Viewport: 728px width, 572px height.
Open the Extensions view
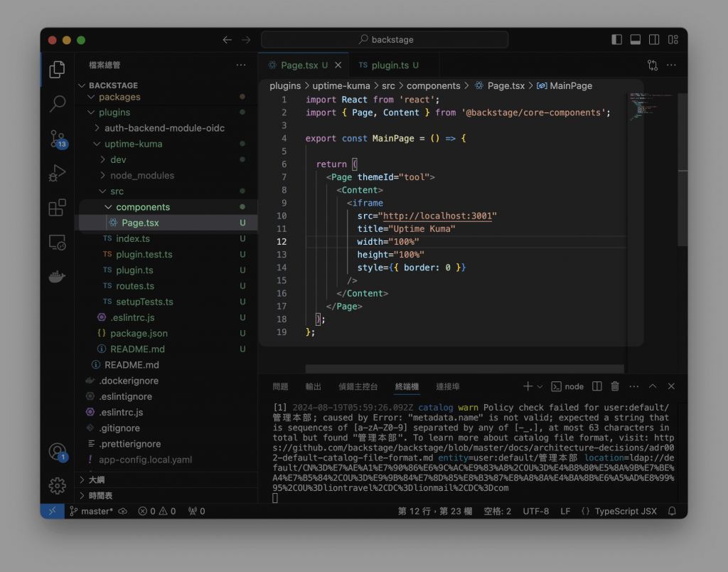pyautogui.click(x=58, y=208)
